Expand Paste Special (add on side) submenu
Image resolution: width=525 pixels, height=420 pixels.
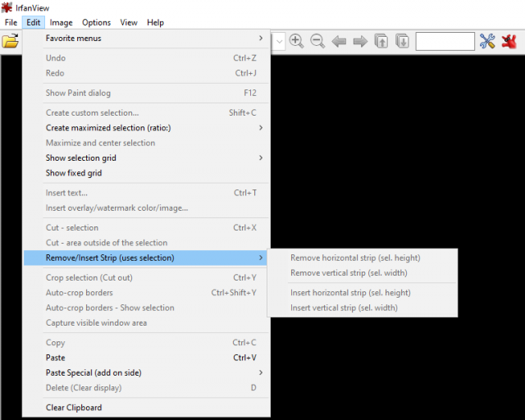click(147, 372)
